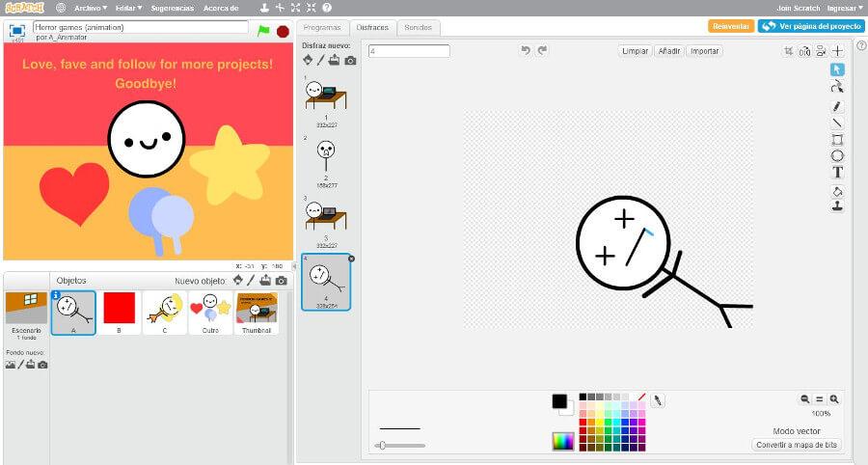Viewport: 868px width, 465px height.
Task: Switch to the Disfraces tab
Action: point(372,27)
